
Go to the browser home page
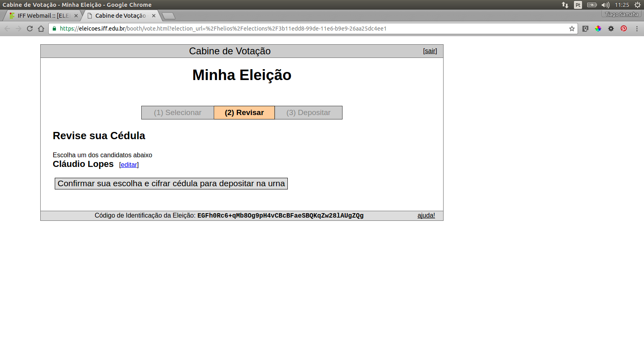(x=41, y=29)
